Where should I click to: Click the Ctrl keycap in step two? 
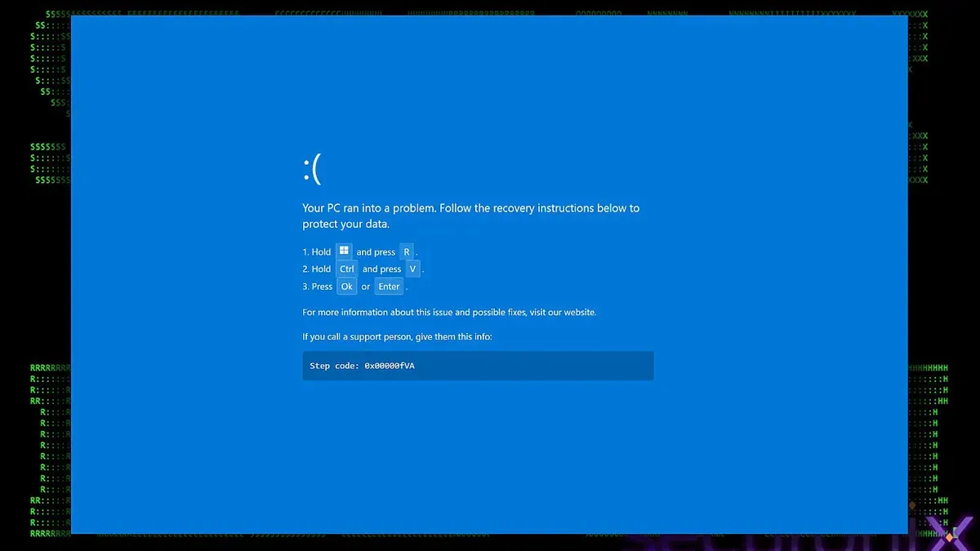click(346, 269)
